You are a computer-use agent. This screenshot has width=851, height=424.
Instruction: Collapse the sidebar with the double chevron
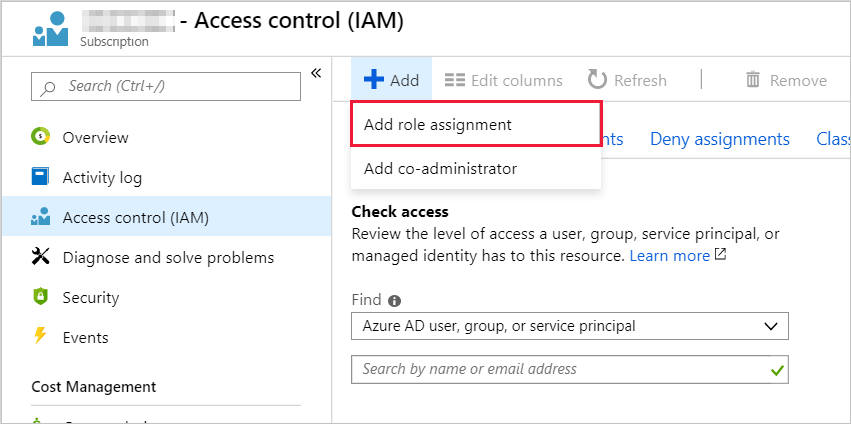[x=316, y=73]
